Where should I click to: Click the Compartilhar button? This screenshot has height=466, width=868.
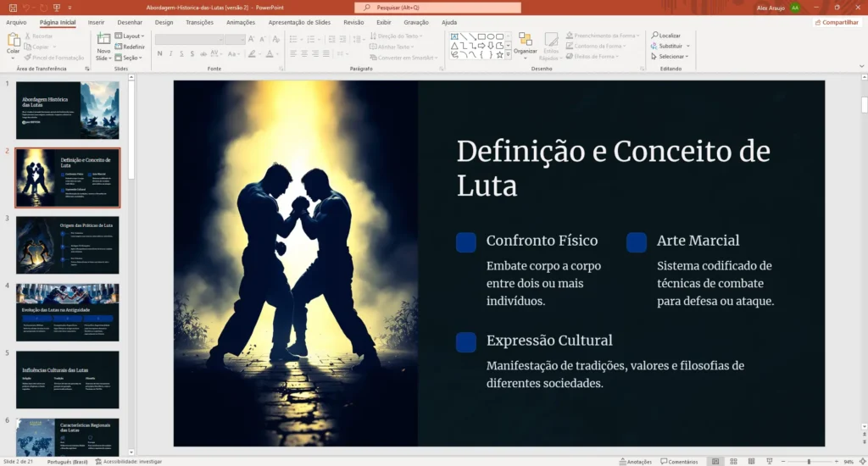[x=837, y=23]
